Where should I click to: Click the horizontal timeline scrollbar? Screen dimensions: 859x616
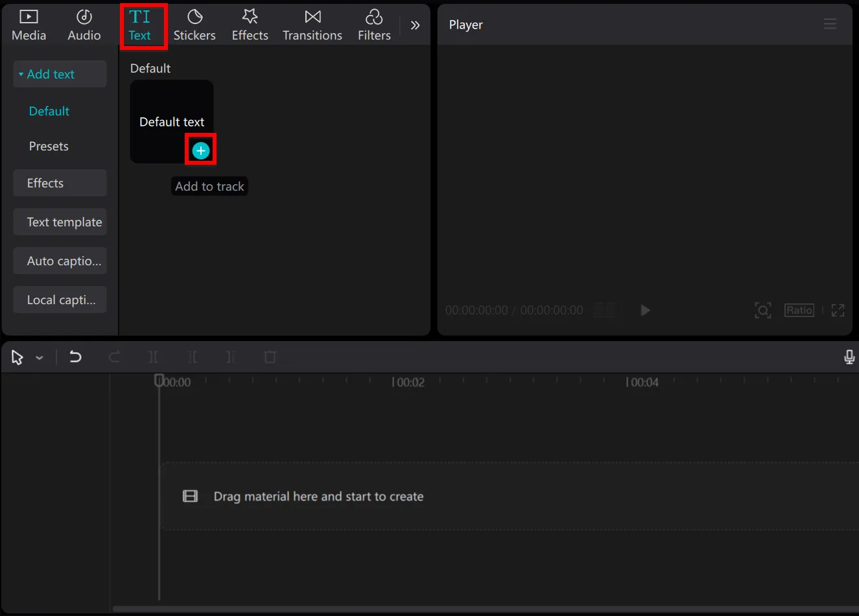(486, 609)
